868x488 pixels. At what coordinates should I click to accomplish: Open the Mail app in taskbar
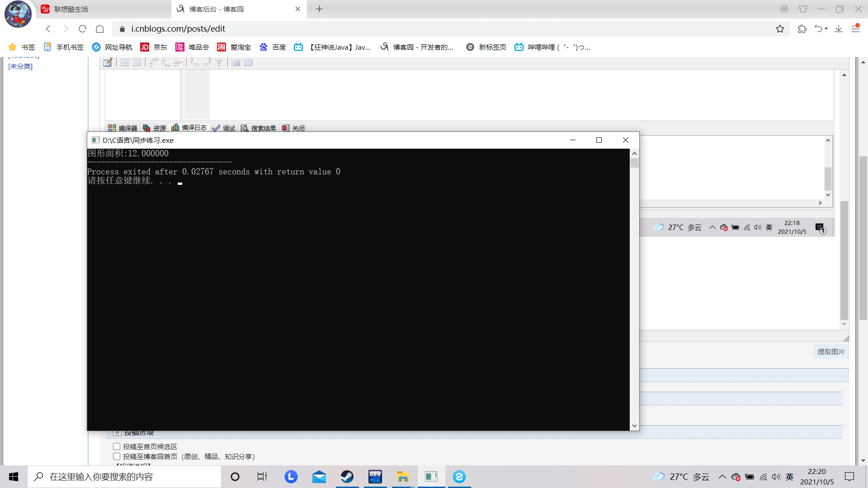[x=319, y=477]
